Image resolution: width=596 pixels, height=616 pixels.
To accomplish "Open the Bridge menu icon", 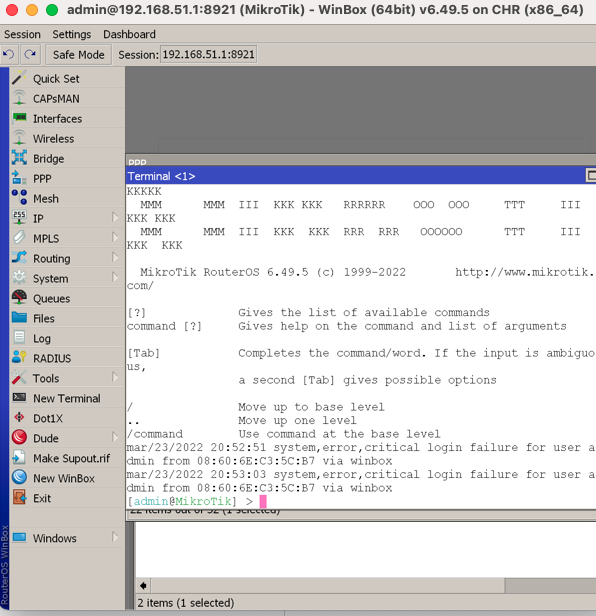I will tap(19, 158).
